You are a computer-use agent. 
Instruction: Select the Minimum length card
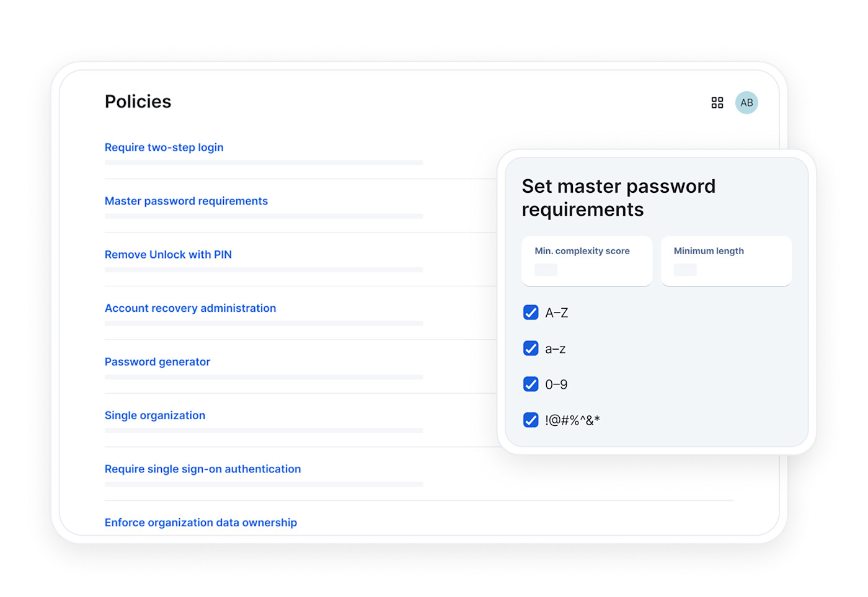tap(726, 261)
